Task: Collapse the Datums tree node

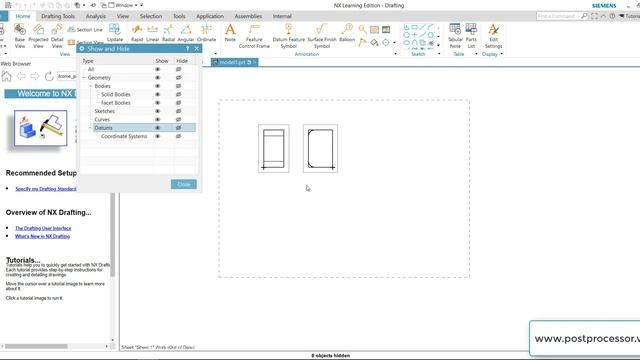Action: [91, 128]
